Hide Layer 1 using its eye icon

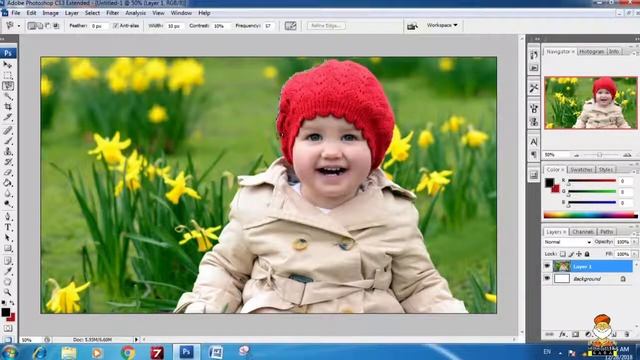pos(547,267)
